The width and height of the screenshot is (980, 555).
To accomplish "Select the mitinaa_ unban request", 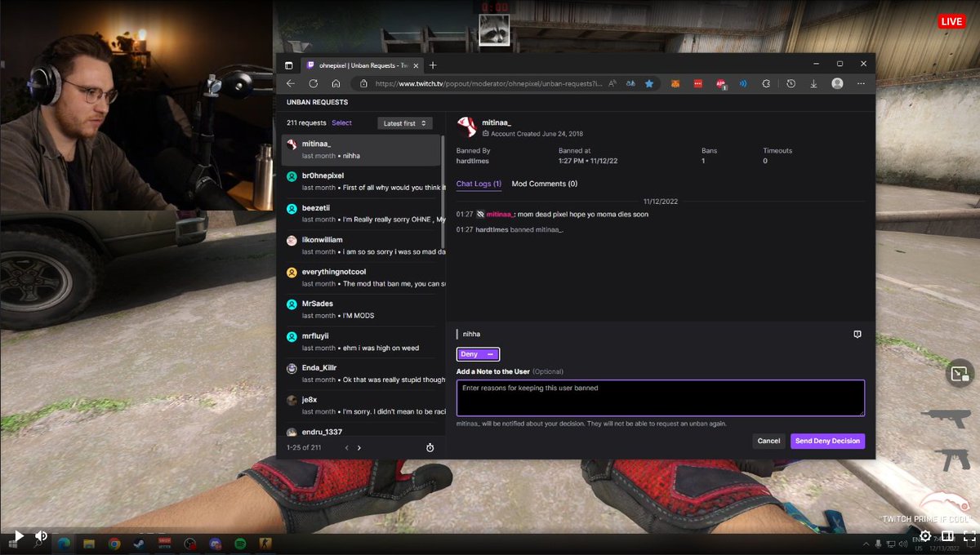I will click(x=361, y=150).
